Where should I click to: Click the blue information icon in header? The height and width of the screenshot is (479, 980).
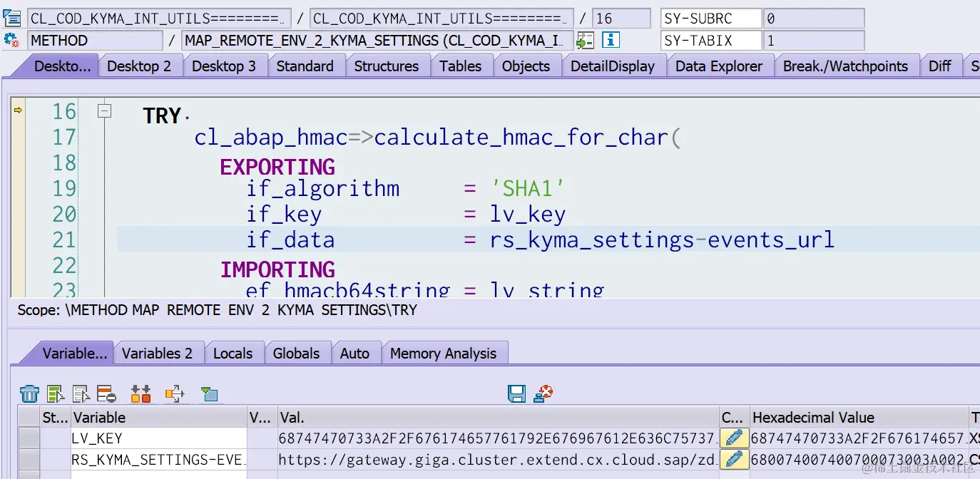(x=611, y=41)
